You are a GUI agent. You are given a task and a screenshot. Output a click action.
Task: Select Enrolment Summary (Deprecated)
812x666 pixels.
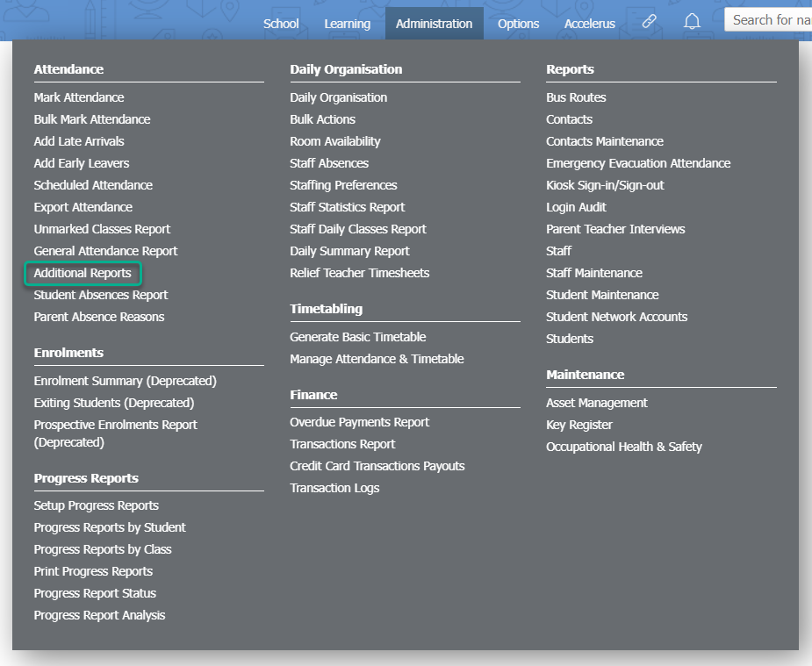[126, 381]
